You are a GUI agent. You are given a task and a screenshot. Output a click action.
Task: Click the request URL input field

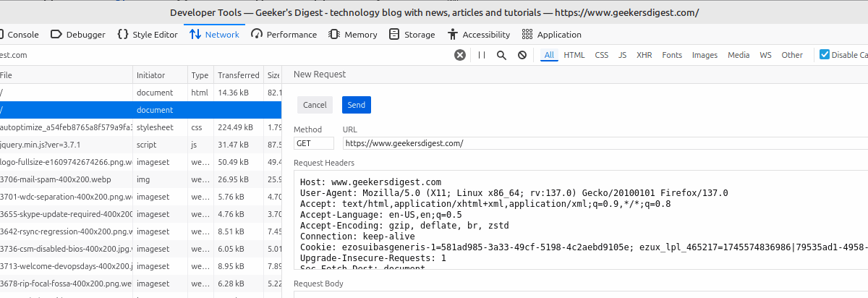(604, 143)
